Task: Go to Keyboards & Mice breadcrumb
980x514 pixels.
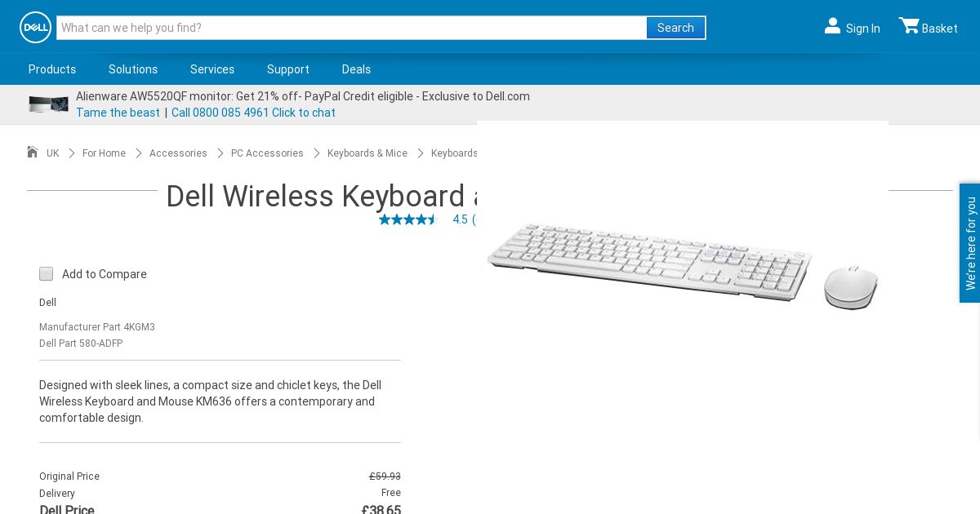Action: click(367, 153)
